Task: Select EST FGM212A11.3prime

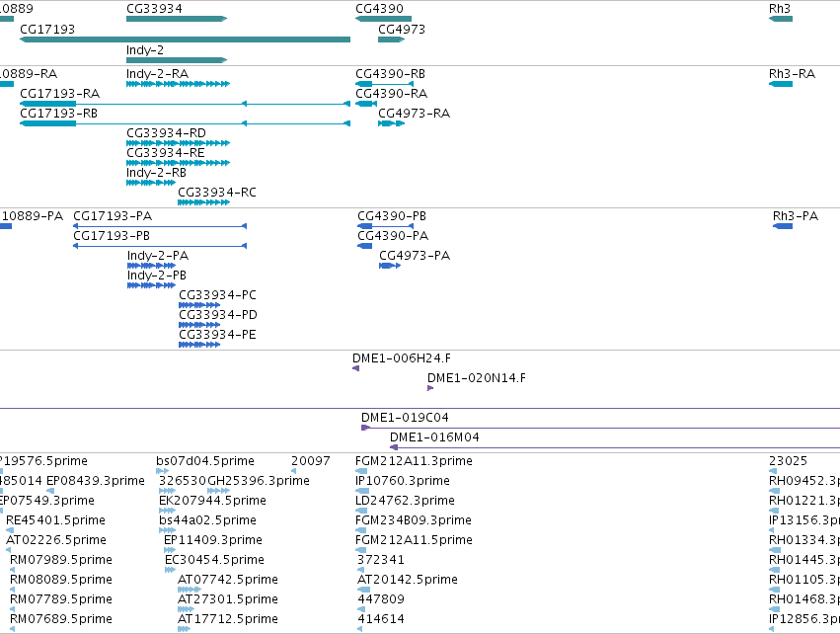Action: (361, 471)
